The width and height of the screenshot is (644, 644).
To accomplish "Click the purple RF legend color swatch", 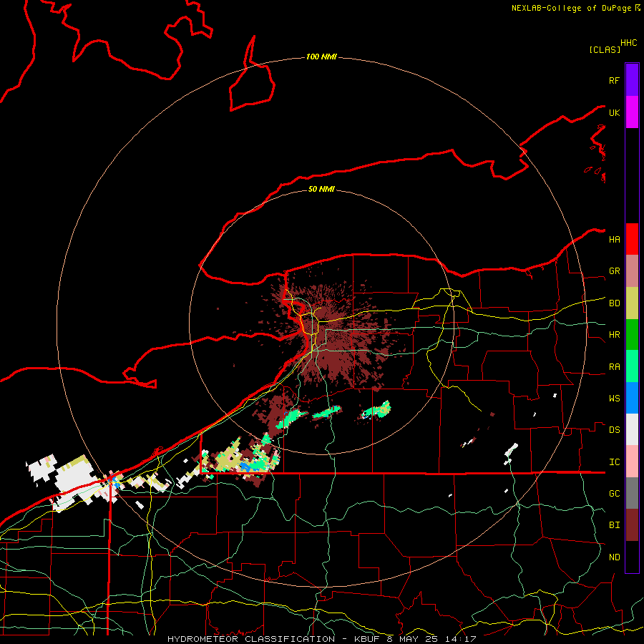I will (x=632, y=80).
